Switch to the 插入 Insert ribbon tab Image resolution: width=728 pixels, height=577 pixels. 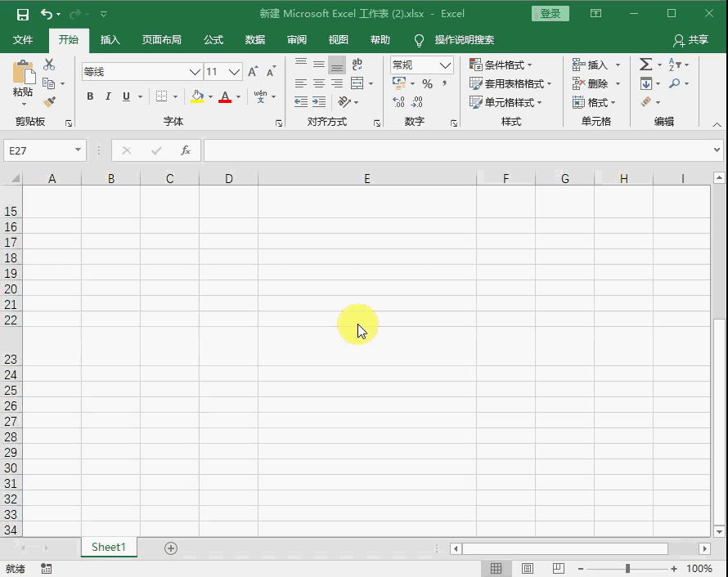pos(110,40)
